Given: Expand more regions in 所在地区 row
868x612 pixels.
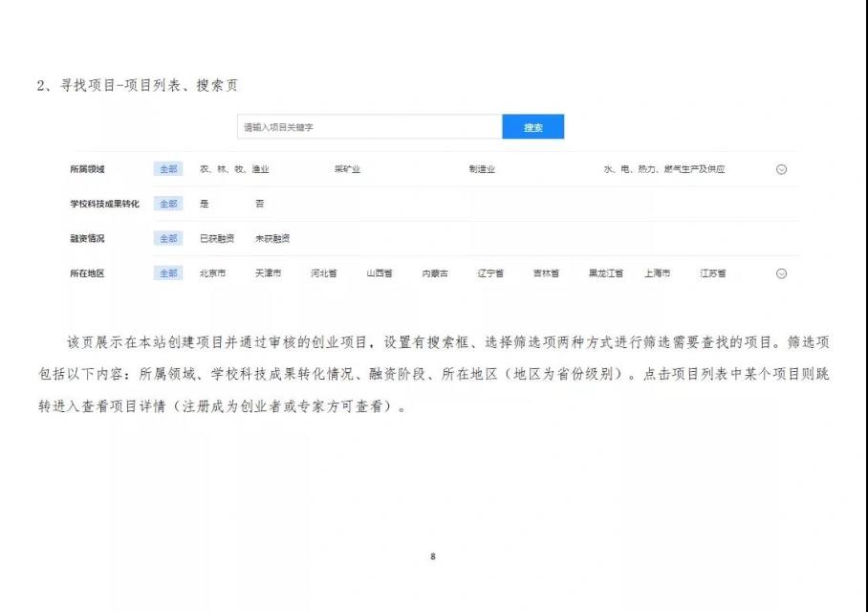Looking at the screenshot, I should coord(781,273).
